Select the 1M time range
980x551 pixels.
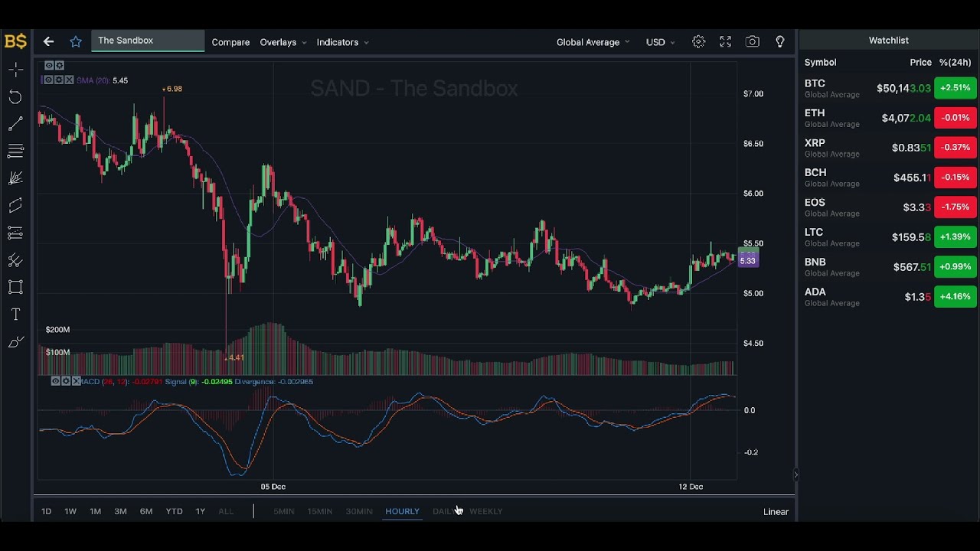click(95, 511)
